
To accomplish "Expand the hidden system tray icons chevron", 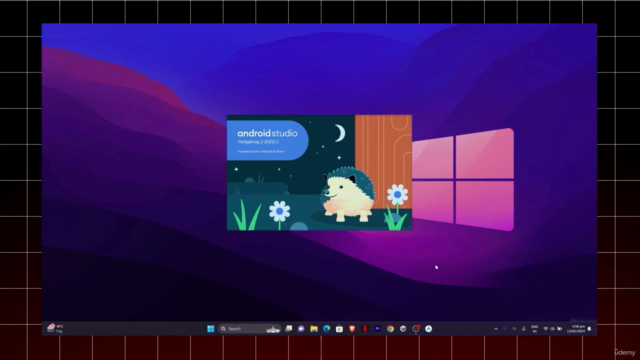I will (x=496, y=329).
